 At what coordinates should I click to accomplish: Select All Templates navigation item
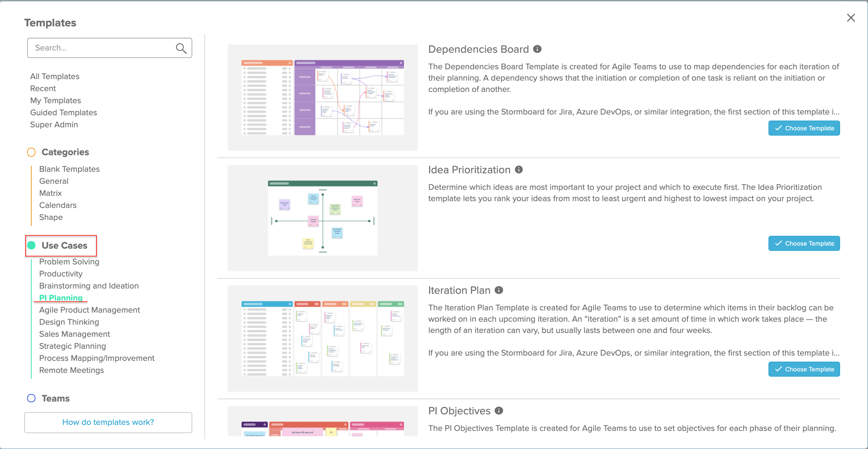point(55,76)
